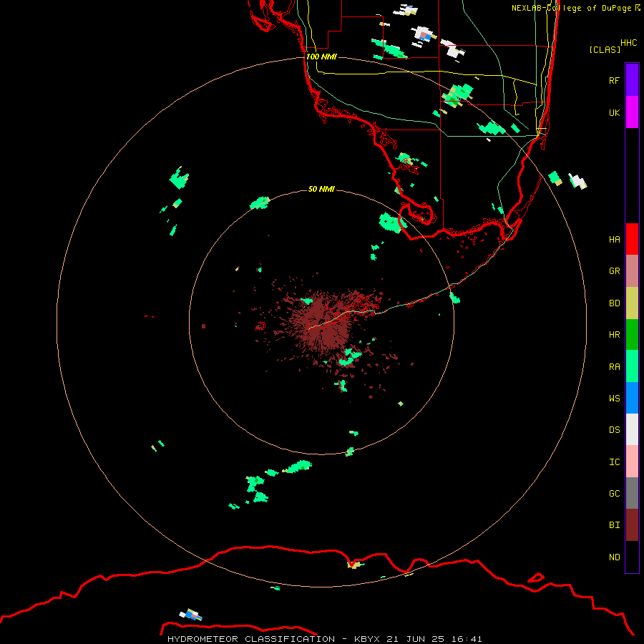This screenshot has height=644, width=644.
Task: Click the HHC product code label
Action: (x=628, y=43)
